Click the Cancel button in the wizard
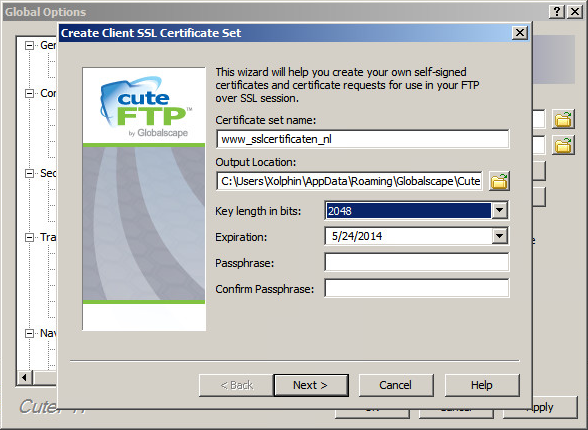The width and height of the screenshot is (588, 430). click(396, 385)
